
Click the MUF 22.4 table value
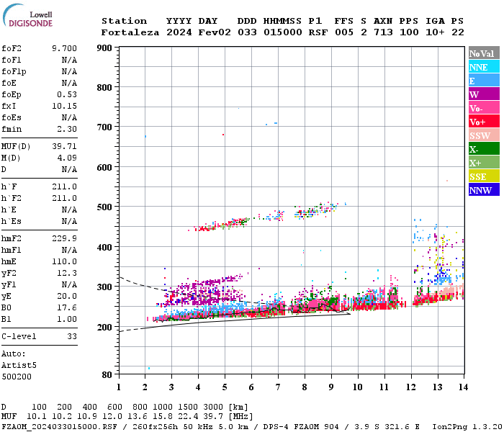click(188, 417)
